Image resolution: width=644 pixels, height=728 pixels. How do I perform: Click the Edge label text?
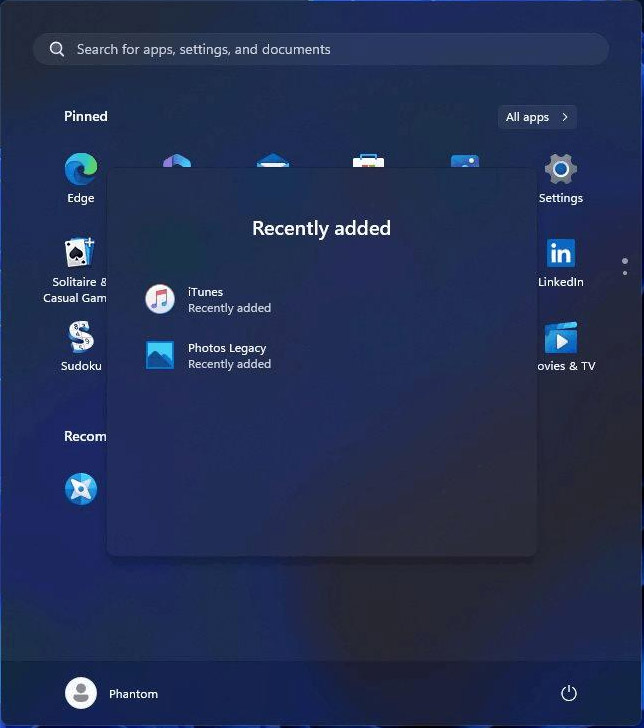(81, 198)
